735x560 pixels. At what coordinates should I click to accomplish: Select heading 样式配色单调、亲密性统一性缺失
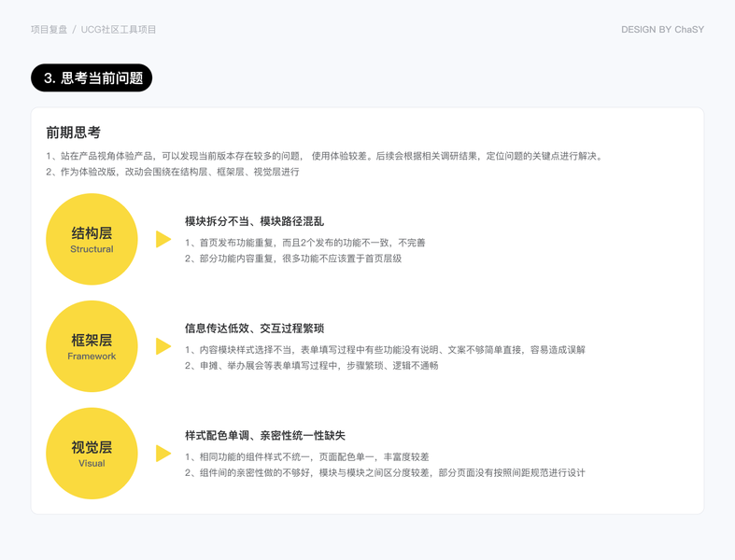[265, 435]
